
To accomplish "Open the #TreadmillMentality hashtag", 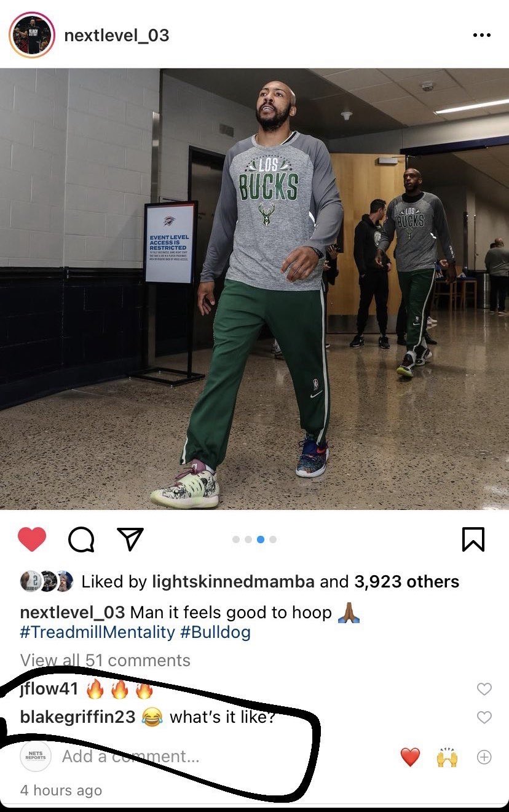I will coord(98,632).
